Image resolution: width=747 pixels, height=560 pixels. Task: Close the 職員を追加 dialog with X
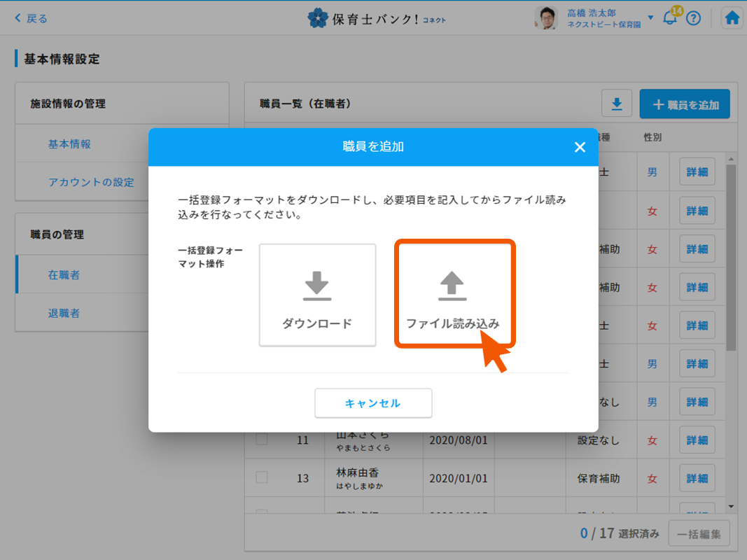tap(579, 147)
